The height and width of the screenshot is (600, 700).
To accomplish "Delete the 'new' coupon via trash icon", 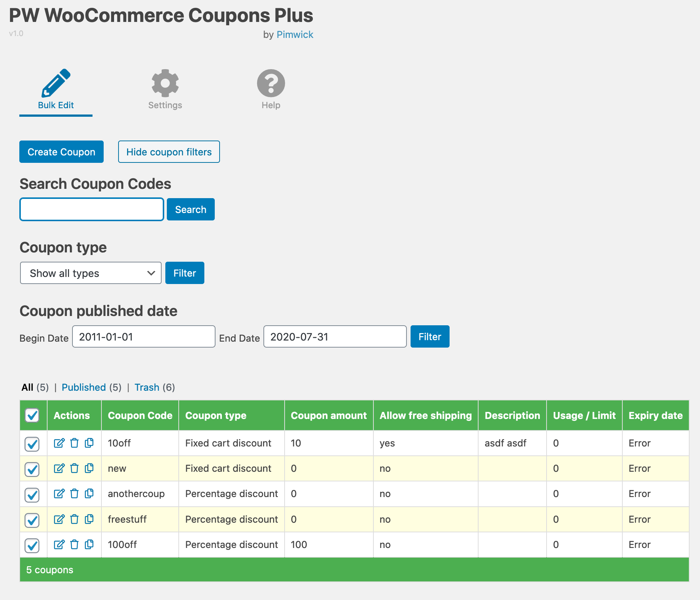I will 74,468.
